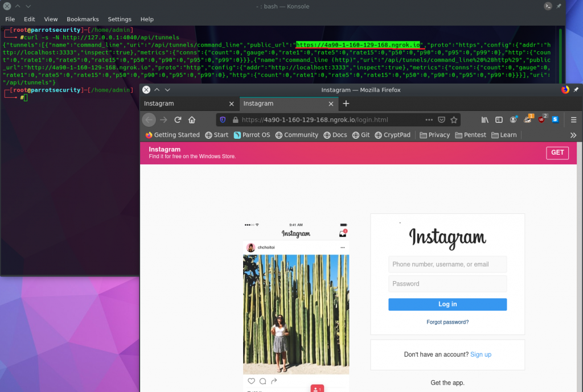Bookmark this page with the star icon
The height and width of the screenshot is (392, 583).
coord(454,119)
